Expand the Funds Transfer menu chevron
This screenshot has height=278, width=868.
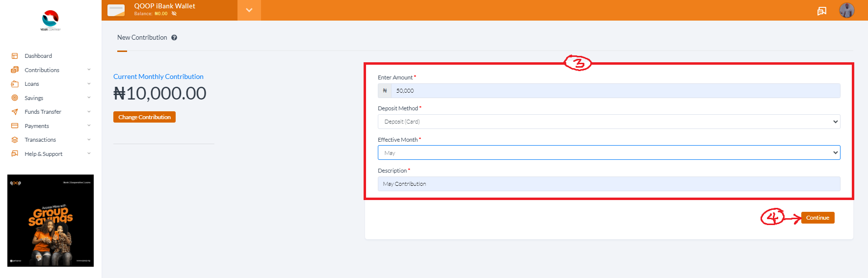pyautogui.click(x=89, y=112)
